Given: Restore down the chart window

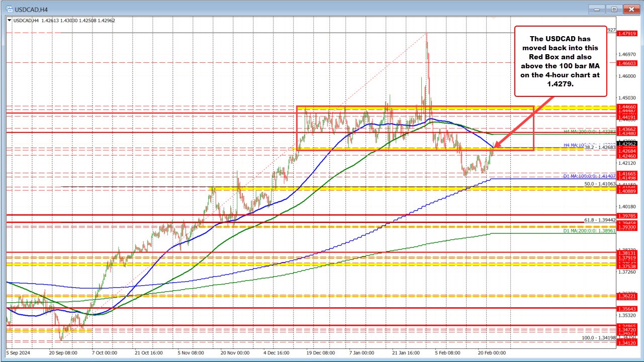Looking at the screenshot, I should click(x=613, y=9).
